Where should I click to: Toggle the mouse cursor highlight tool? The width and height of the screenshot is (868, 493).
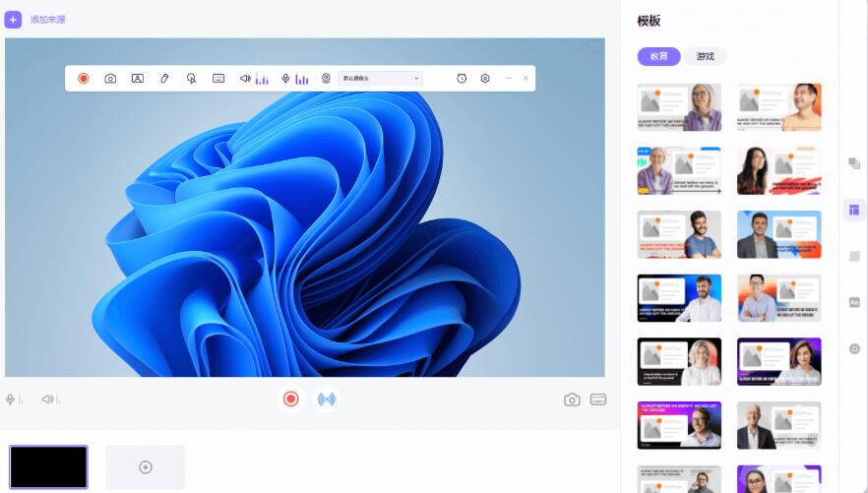[x=191, y=79]
